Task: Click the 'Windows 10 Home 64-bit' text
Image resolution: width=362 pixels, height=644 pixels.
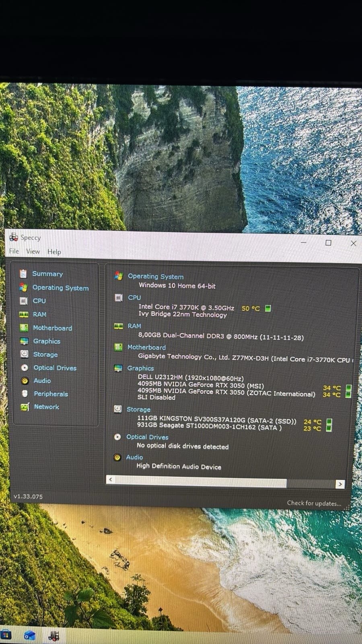Action: (x=177, y=286)
